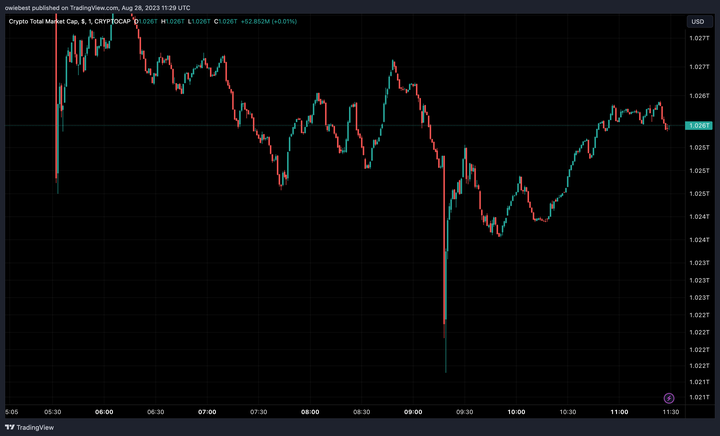Image resolution: width=720 pixels, height=436 pixels.
Task: Click the 08:00 time axis label
Action: (x=310, y=412)
